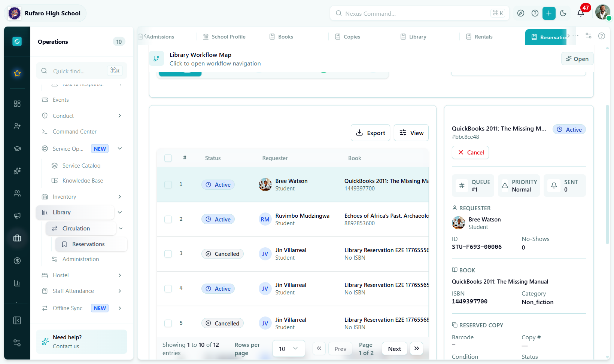Image resolution: width=614 pixels, height=364 pixels.
Task: Check the row 1 Bree Watson checkbox
Action: tap(168, 184)
